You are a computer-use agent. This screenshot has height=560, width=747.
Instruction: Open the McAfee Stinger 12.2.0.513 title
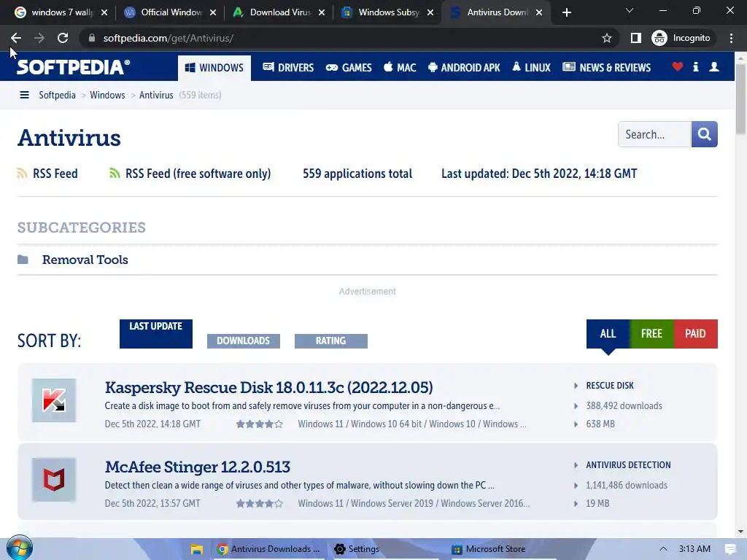click(x=197, y=467)
